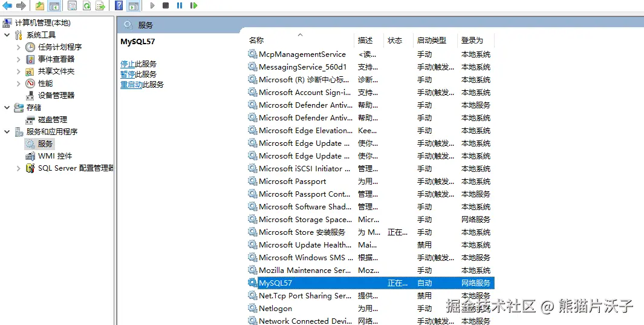The height and width of the screenshot is (325, 644).
Task: Toggle the Show/Hide console tree icon
Action: coord(54,5)
